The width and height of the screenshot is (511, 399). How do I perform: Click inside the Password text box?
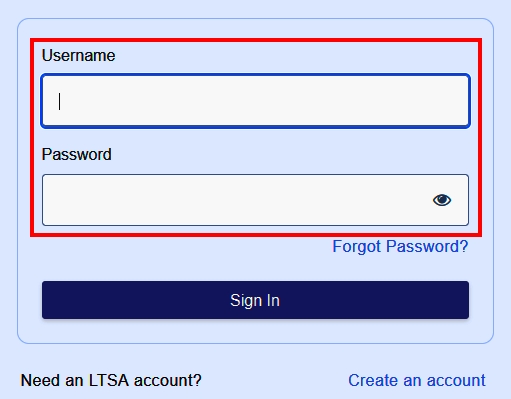coord(255,200)
